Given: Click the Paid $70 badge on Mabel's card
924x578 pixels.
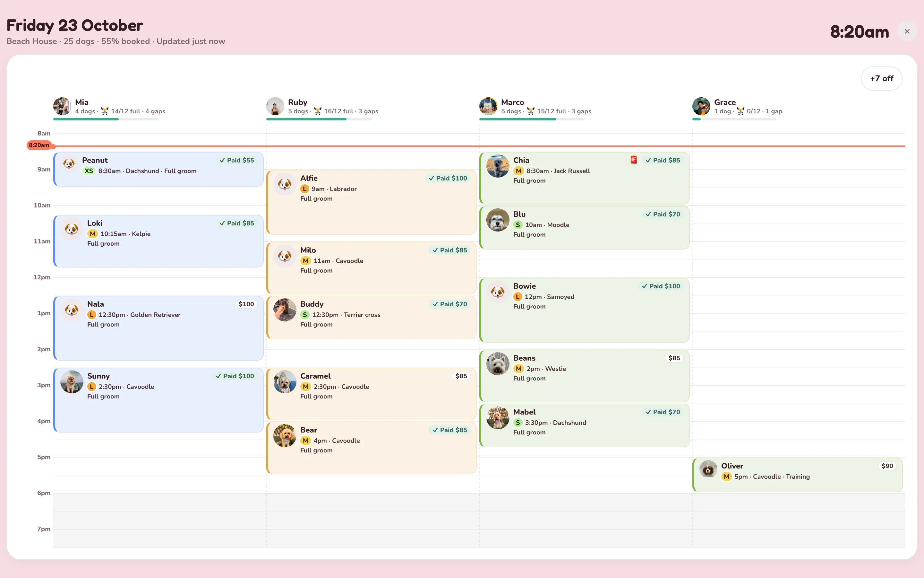Looking at the screenshot, I should pyautogui.click(x=663, y=412).
